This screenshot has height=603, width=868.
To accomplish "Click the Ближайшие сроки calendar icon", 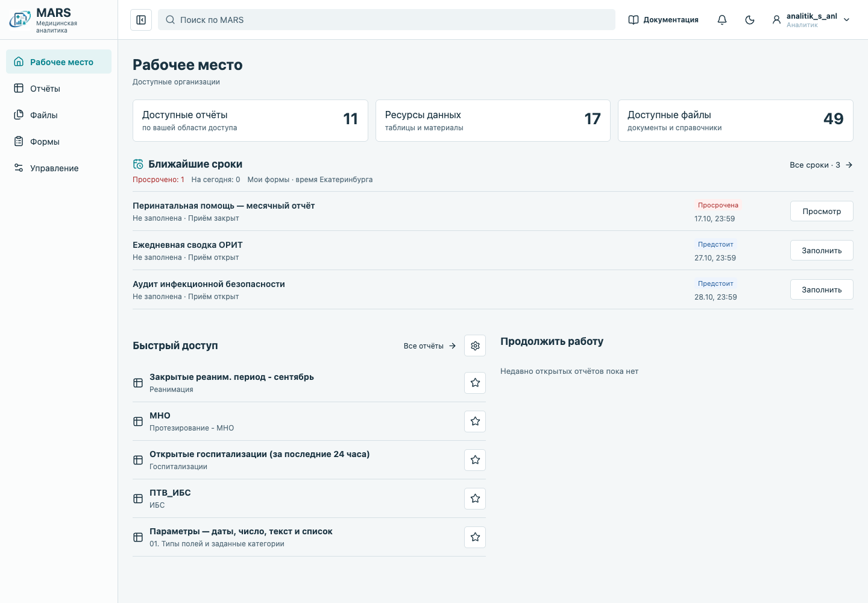I will 138,164.
